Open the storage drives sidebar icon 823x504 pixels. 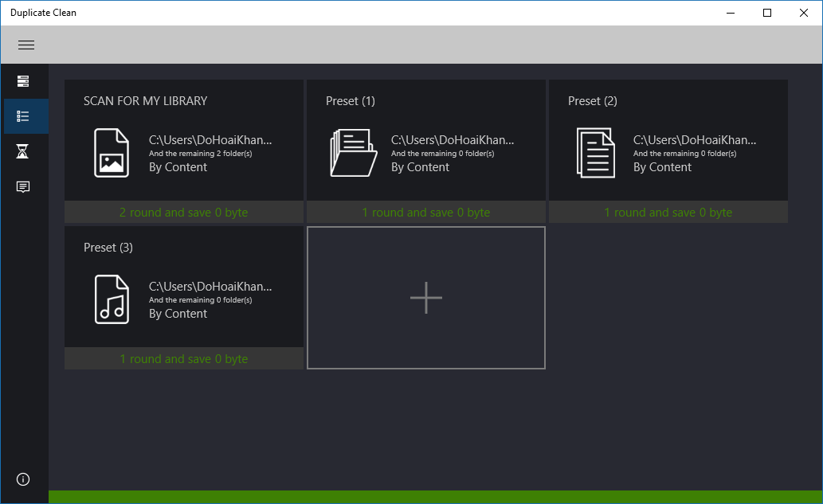pos(22,81)
